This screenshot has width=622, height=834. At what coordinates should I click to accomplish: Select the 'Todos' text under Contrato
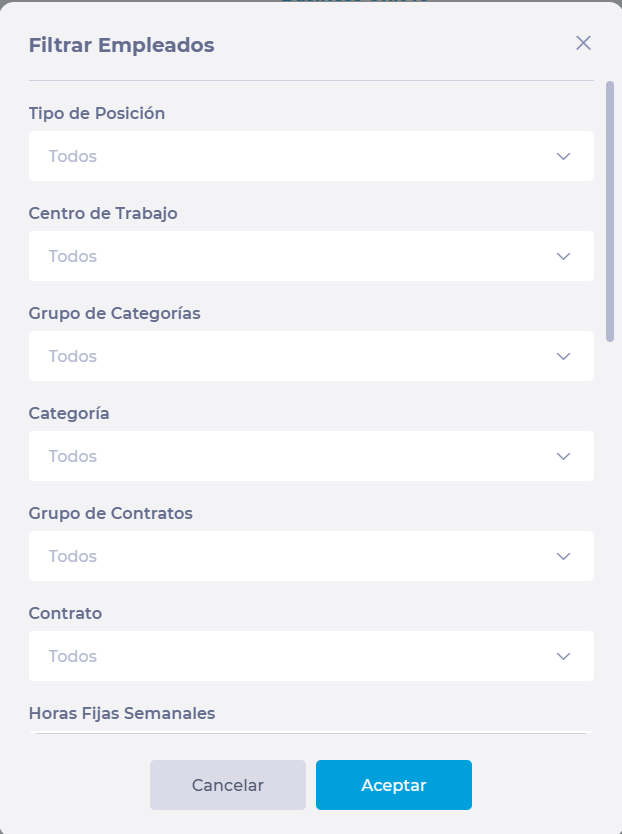point(73,656)
